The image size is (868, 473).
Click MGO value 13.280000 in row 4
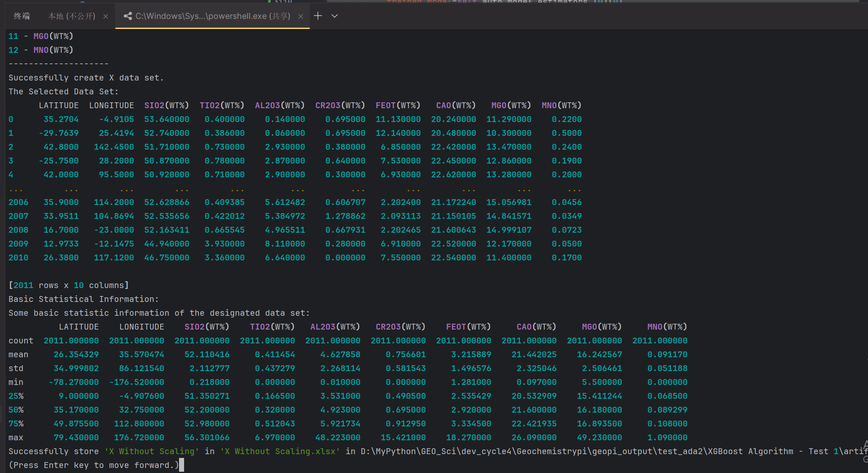click(x=509, y=174)
